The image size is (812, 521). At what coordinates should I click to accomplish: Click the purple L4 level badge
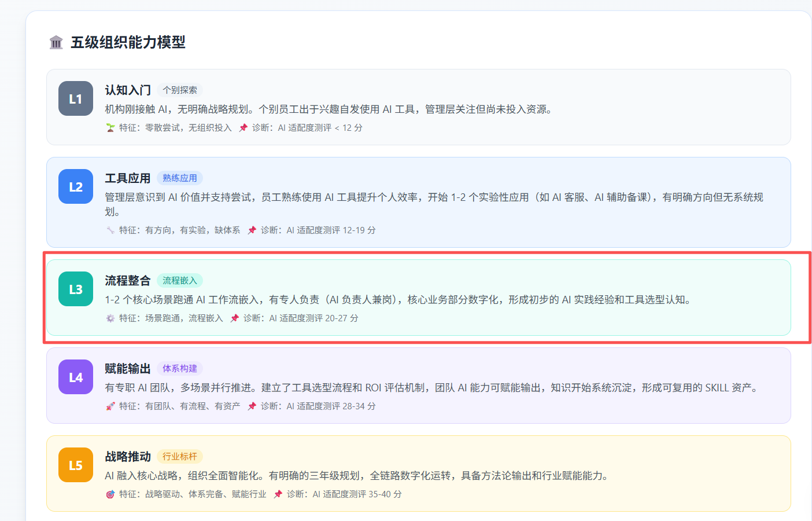tap(76, 377)
